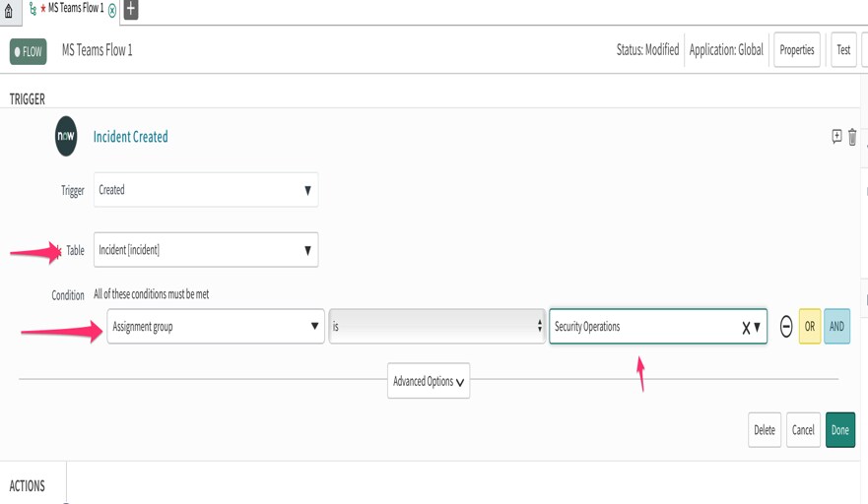Click the ServiceNow 'now' logo icon
The image size is (868, 504).
66,137
